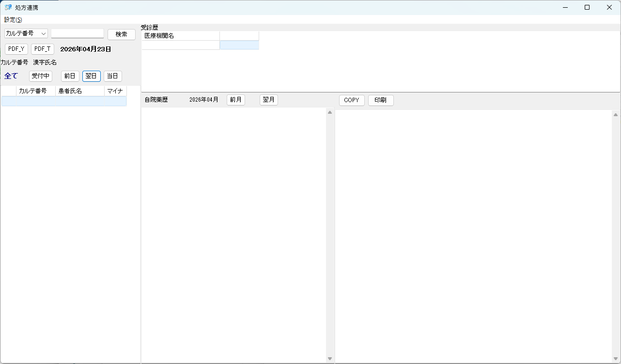Viewport: 621px width, 364px height.
Task: Click the PDF_T button
Action: pyautogui.click(x=42, y=48)
